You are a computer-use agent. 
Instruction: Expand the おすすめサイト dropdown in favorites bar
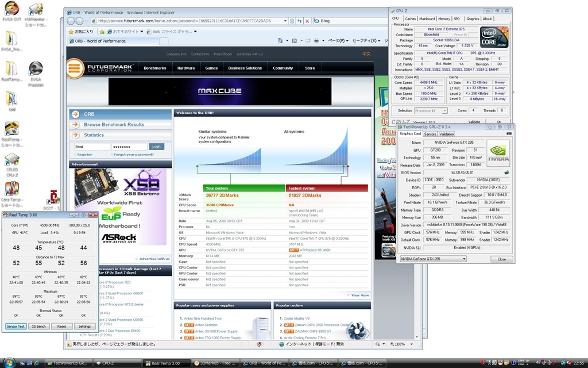coord(142,32)
